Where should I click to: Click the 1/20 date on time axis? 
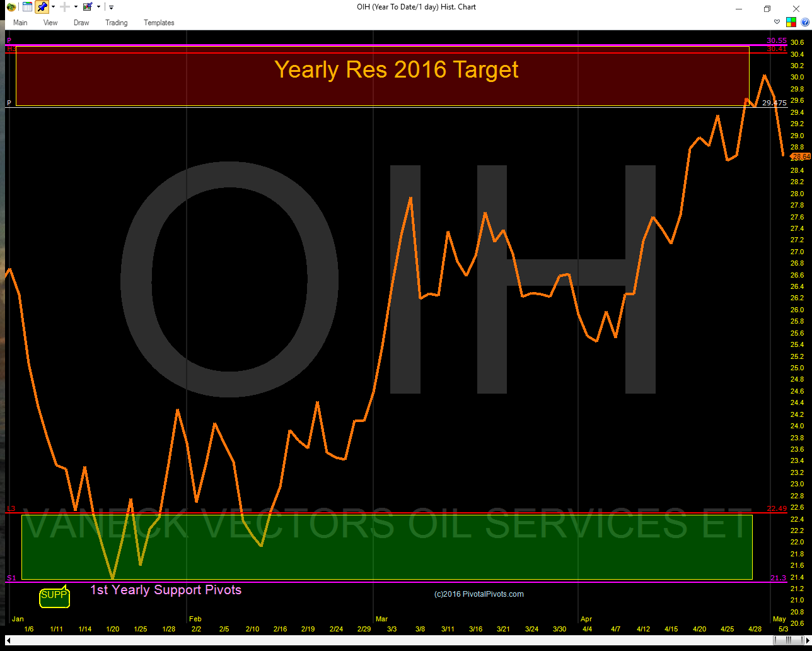pyautogui.click(x=113, y=630)
